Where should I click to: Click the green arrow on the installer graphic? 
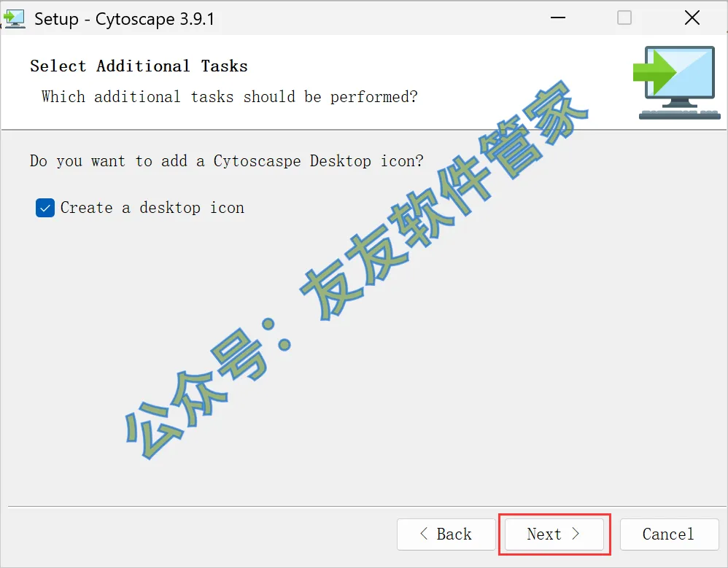(x=655, y=72)
